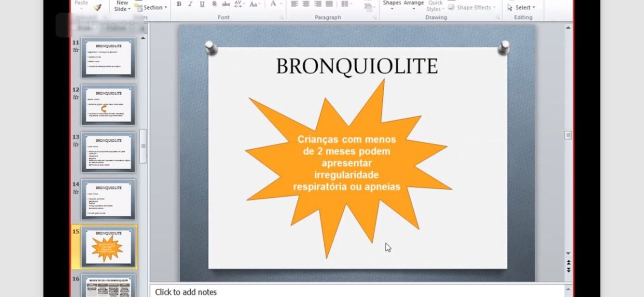This screenshot has width=644, height=297.
Task: Open the Paragraph dialog launcher
Action: point(375,18)
